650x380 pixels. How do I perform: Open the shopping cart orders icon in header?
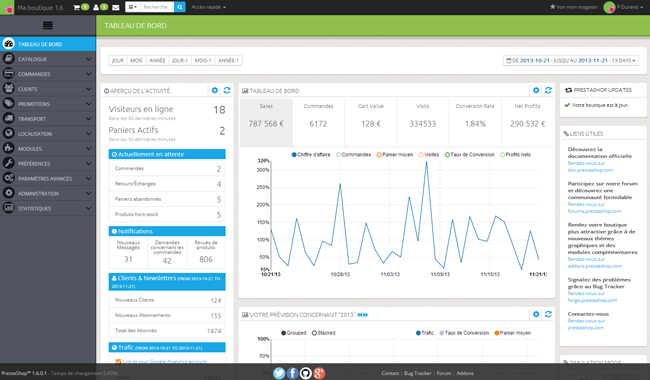pyautogui.click(x=76, y=7)
